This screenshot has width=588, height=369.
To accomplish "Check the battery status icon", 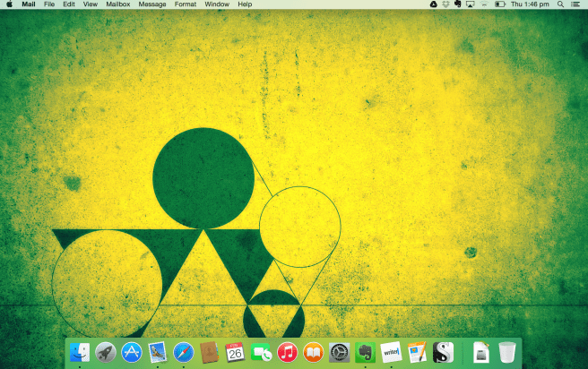I will pos(500,4).
